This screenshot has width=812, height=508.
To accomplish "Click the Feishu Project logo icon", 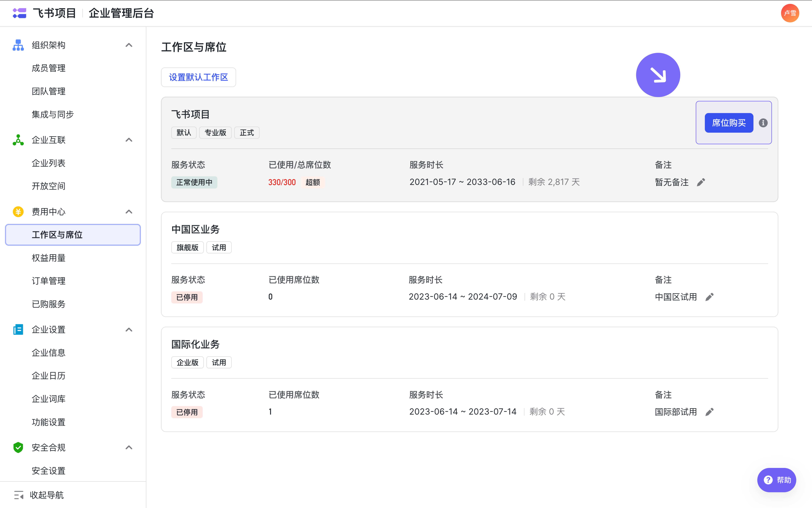I will tap(19, 13).
